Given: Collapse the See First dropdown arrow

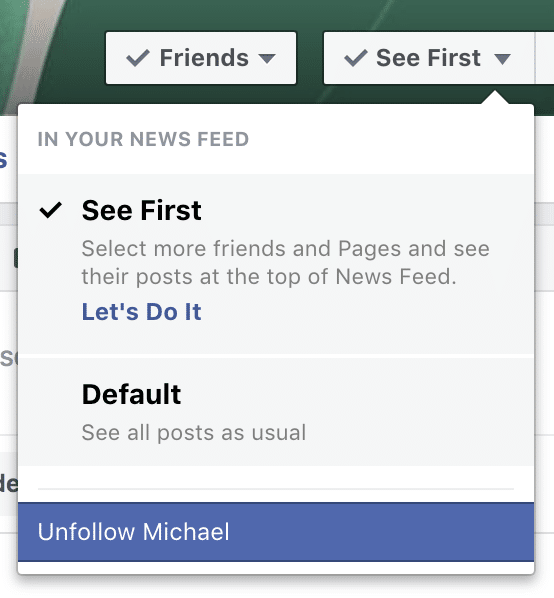Looking at the screenshot, I should point(502,59).
